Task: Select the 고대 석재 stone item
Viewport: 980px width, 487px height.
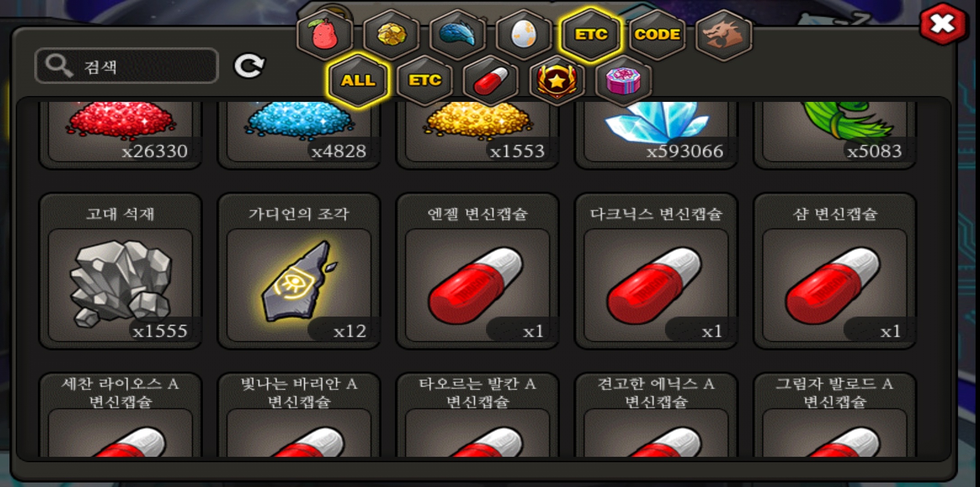Action: pyautogui.click(x=120, y=271)
